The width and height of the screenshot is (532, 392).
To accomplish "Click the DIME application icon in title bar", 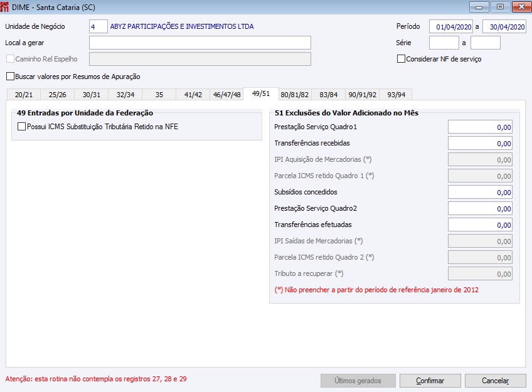I will tap(4, 7).
